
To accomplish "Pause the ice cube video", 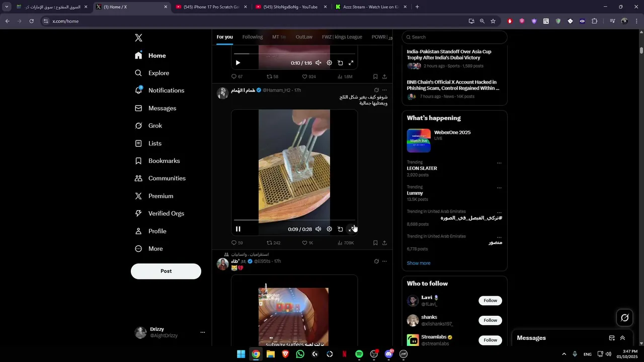I will (x=238, y=229).
